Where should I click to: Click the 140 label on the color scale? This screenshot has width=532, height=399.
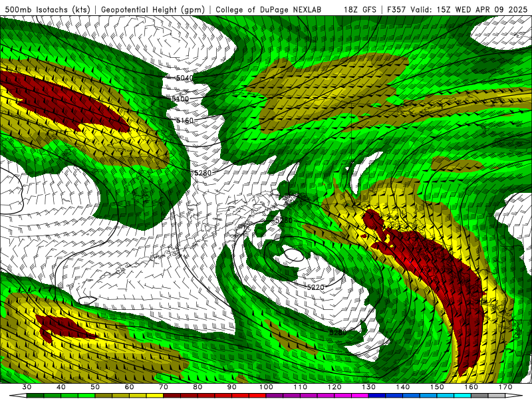[403, 387]
